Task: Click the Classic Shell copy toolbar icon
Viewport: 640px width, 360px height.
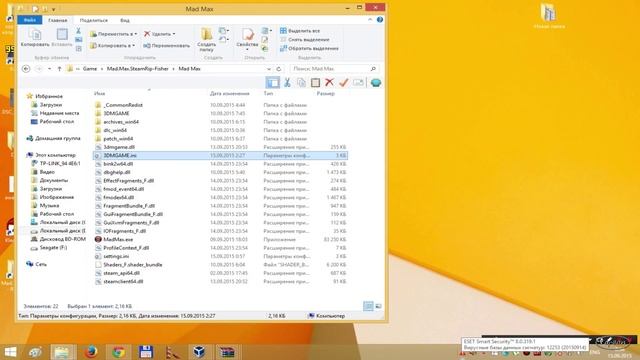Action: coord(301,82)
